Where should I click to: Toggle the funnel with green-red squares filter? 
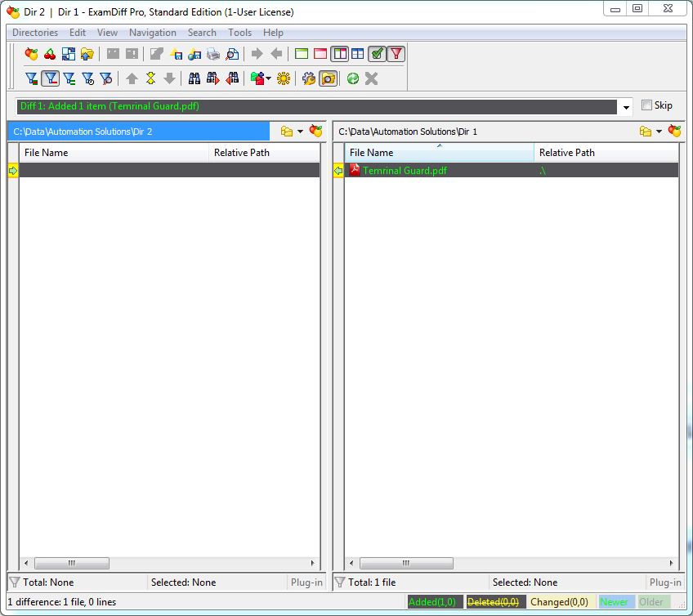point(31,78)
